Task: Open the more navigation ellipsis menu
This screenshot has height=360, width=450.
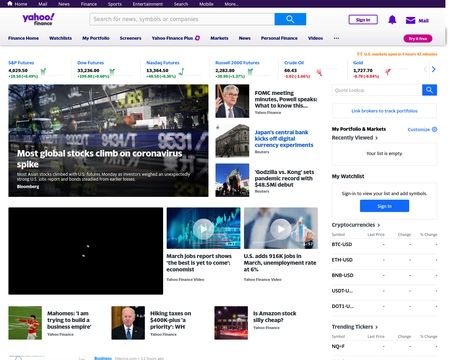Action: click(x=336, y=38)
